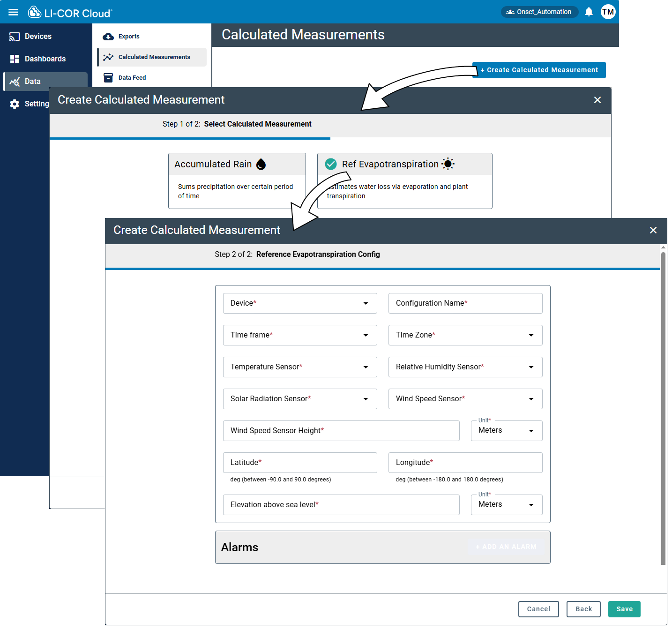
Task: Open the TM user avatar menu
Action: [x=608, y=12]
